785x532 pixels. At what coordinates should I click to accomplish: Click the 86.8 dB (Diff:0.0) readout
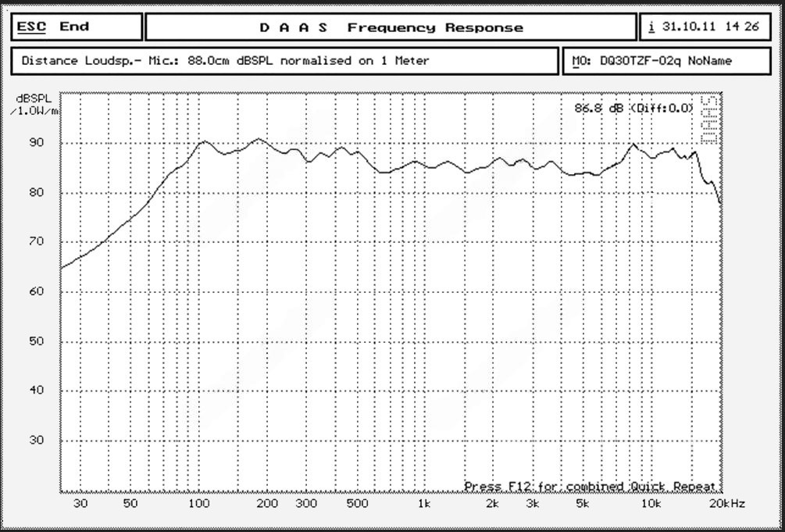pos(633,109)
